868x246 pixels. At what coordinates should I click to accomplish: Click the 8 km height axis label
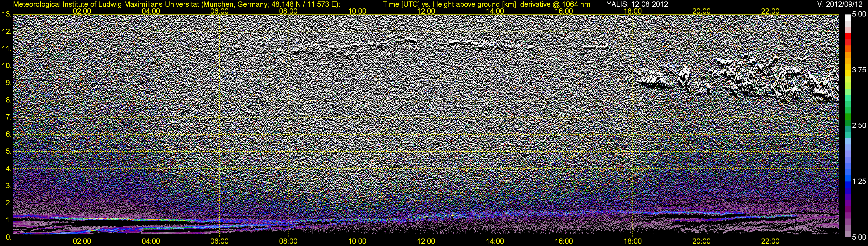(x=8, y=100)
